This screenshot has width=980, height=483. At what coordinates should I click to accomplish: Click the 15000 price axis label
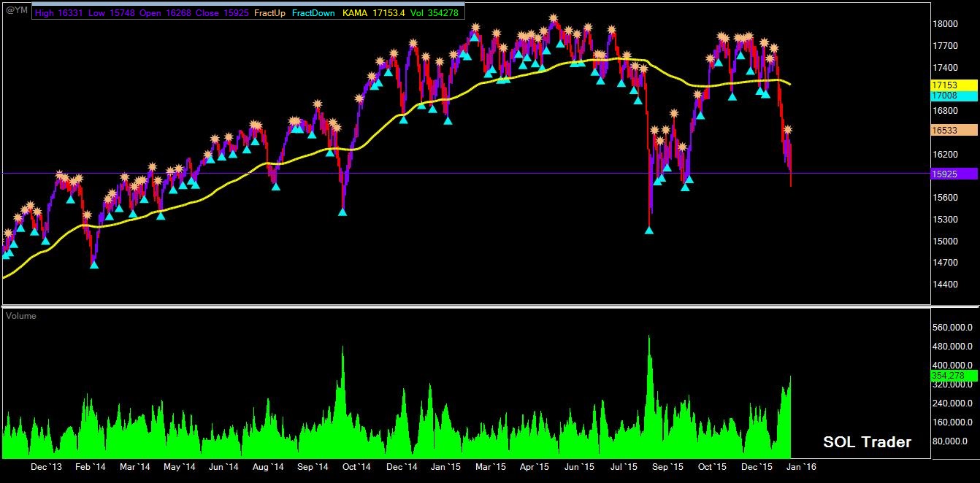click(x=945, y=241)
